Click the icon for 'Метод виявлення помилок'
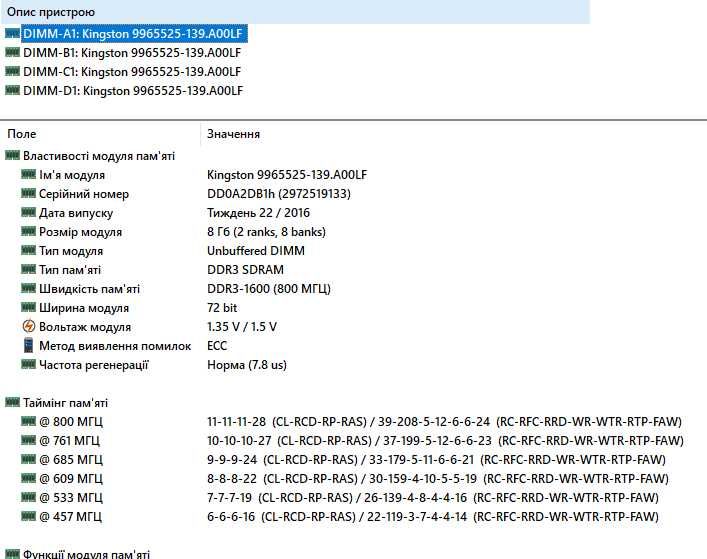707x559 pixels. click(x=28, y=345)
